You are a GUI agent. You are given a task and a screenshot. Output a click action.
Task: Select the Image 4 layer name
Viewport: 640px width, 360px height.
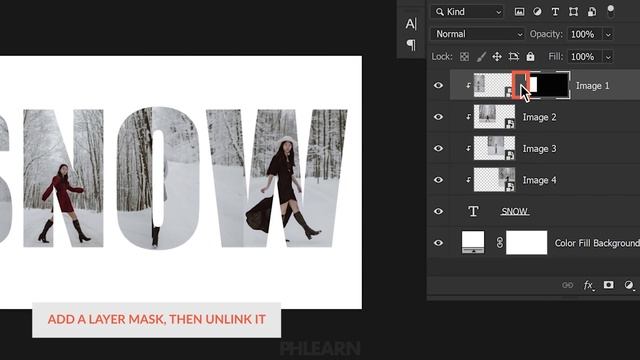tap(539, 180)
